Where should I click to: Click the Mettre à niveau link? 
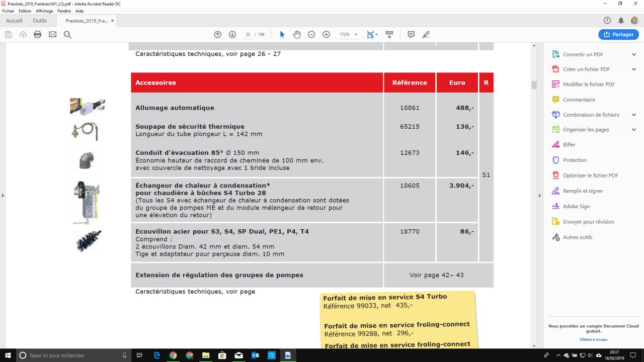tap(593, 339)
